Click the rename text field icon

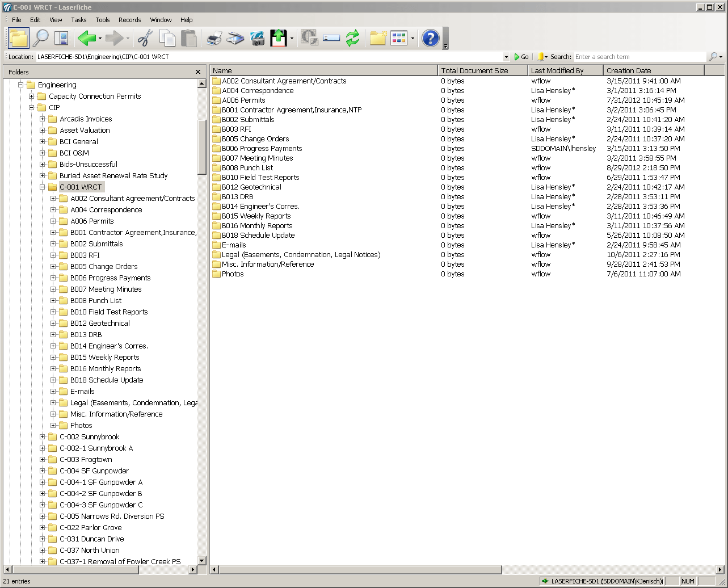pos(331,38)
